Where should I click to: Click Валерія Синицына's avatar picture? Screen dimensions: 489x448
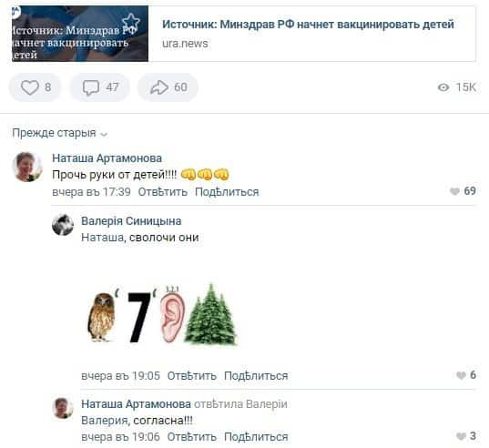[63, 225]
